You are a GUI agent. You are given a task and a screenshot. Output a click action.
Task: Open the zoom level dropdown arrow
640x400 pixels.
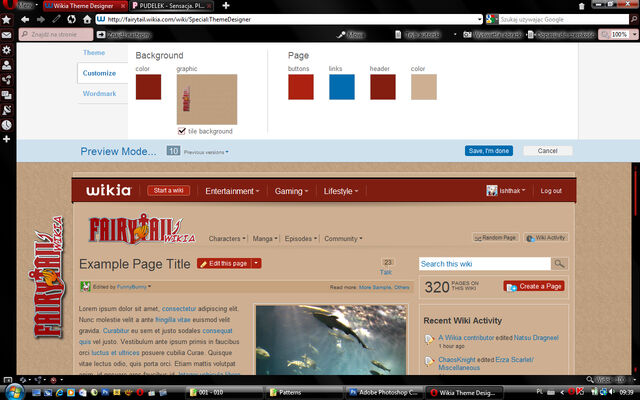tap(635, 35)
